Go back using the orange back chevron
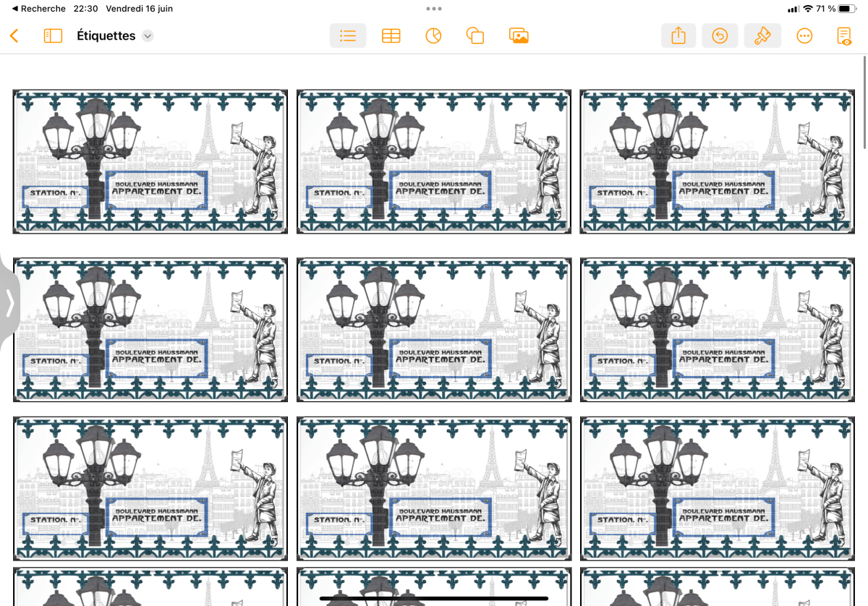 (x=14, y=36)
